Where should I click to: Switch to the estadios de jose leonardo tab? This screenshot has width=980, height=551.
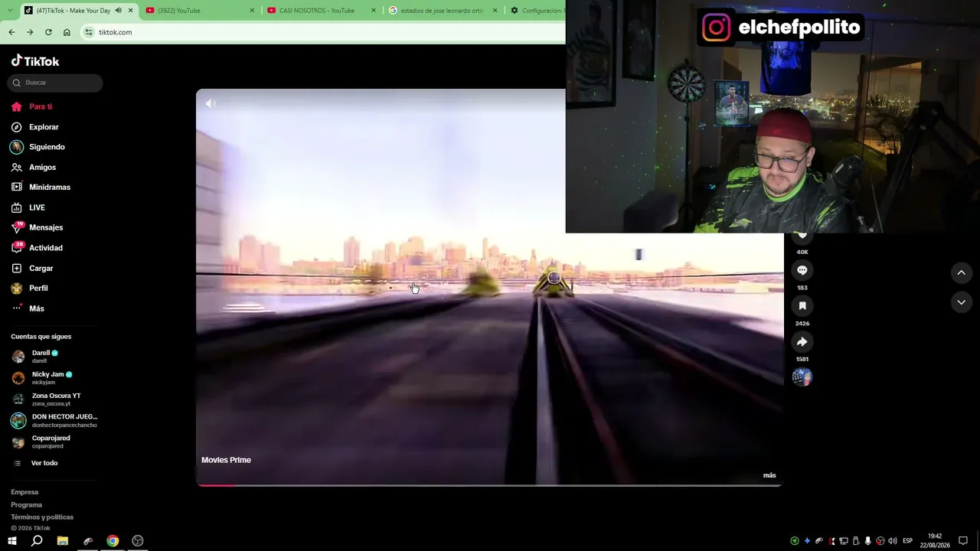(x=443, y=11)
